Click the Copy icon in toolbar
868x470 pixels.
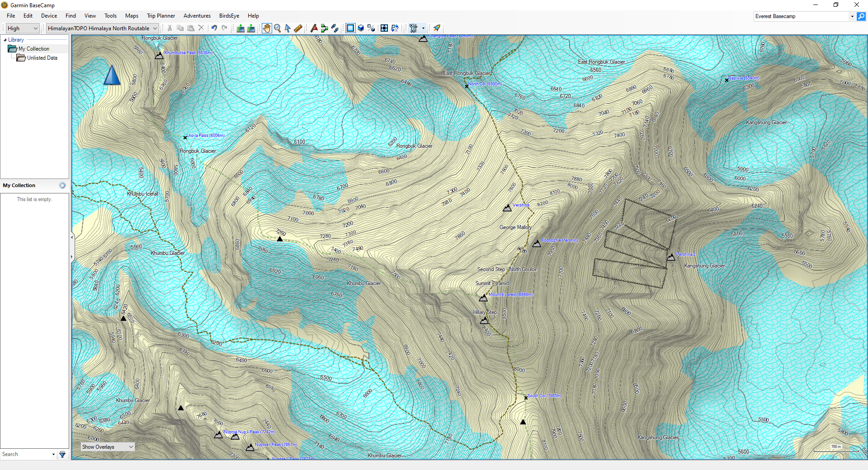click(180, 28)
